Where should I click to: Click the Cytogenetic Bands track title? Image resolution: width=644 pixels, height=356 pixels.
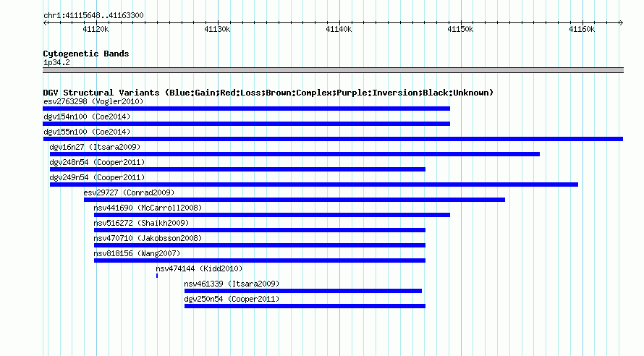pos(86,54)
